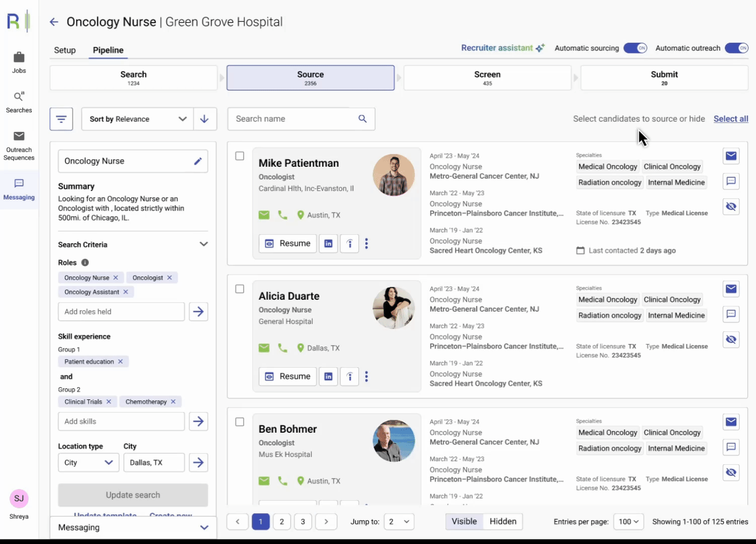Switch to the Hidden candidates view

pos(502,521)
